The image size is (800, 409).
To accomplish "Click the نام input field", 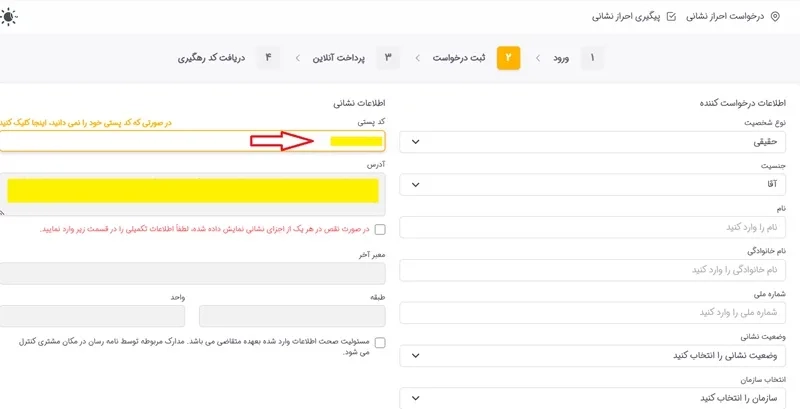I will tap(592, 227).
